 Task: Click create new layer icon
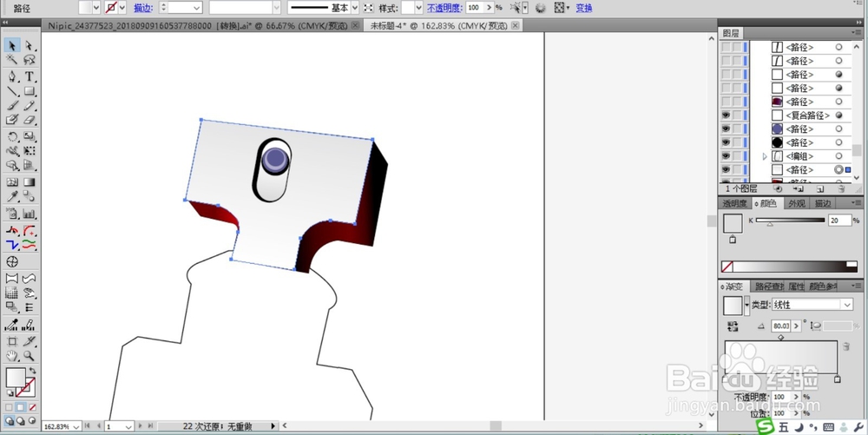(820, 188)
